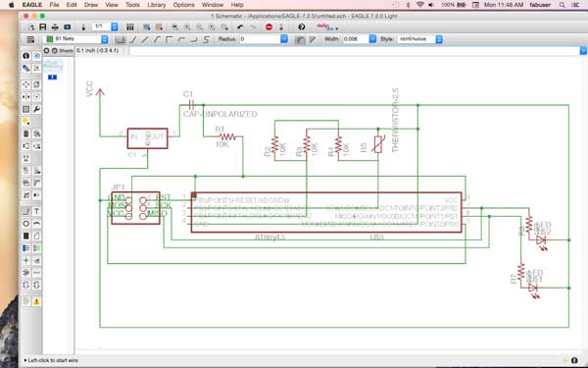Choose the first wire bend style

pos(120,39)
